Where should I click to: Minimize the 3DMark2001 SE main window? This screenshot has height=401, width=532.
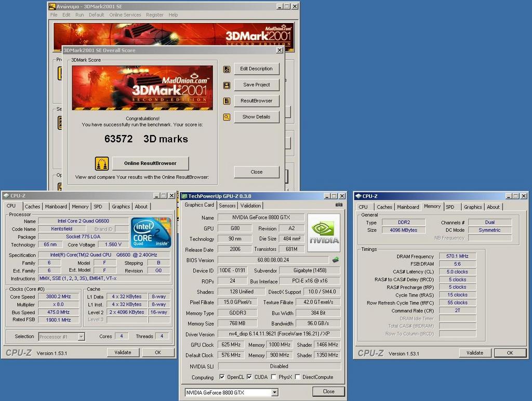(x=280, y=6)
